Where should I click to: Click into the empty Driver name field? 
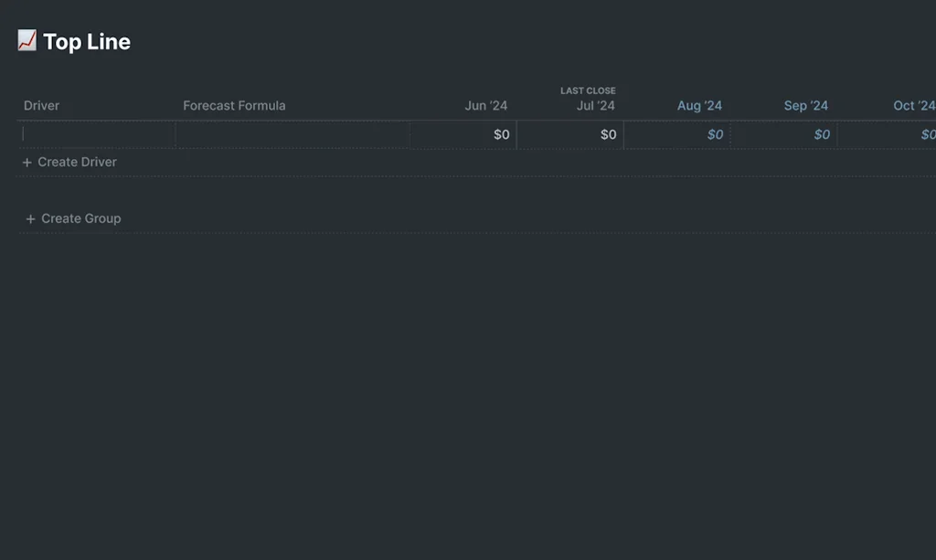(x=96, y=134)
